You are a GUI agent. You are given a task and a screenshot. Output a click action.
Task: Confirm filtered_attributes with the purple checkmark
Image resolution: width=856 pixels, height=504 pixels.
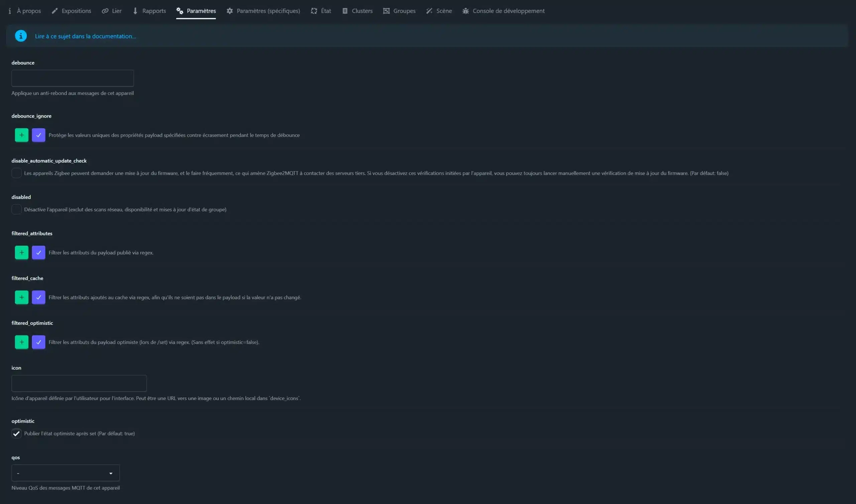pyautogui.click(x=38, y=253)
